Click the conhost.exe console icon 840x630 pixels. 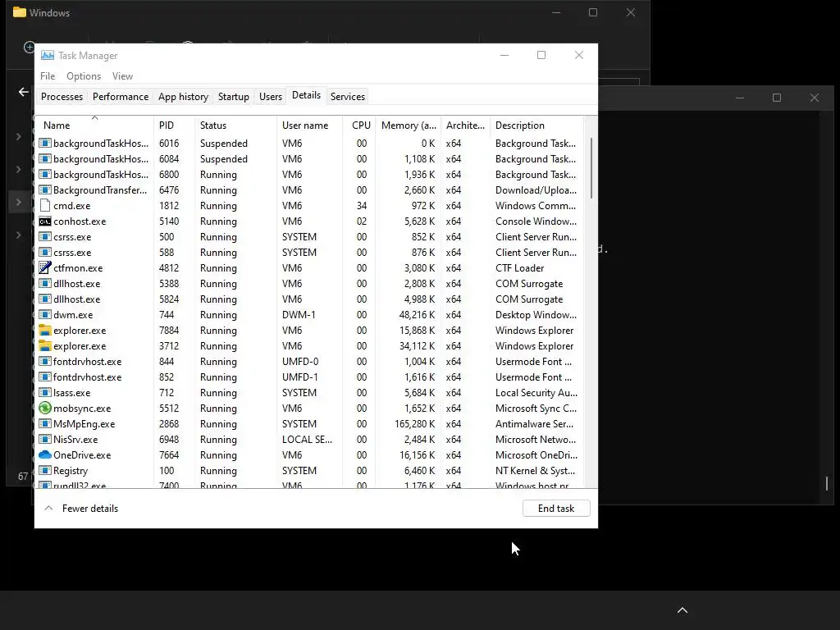point(45,221)
